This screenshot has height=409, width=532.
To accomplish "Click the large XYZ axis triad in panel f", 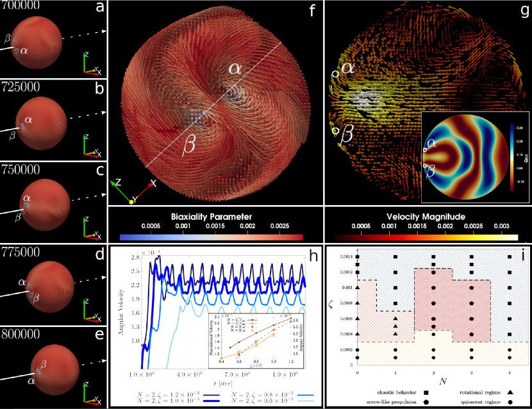I will click(x=133, y=191).
